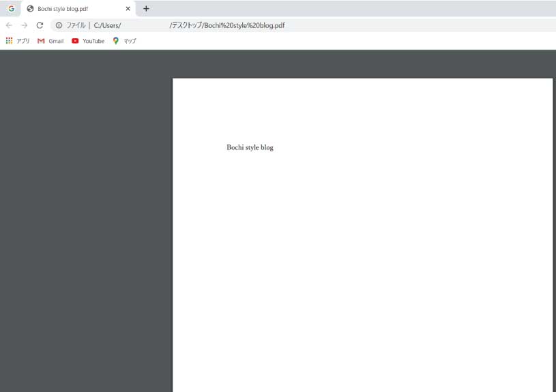556x392 pixels.
Task: Close the Bochi style blog.pdf tab
Action: tap(128, 9)
